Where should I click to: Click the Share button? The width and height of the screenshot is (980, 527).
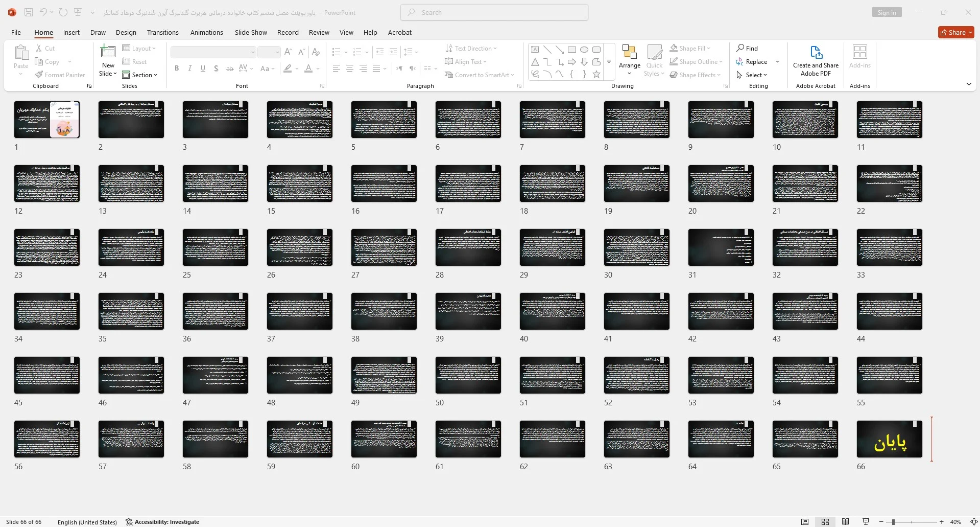pos(956,32)
